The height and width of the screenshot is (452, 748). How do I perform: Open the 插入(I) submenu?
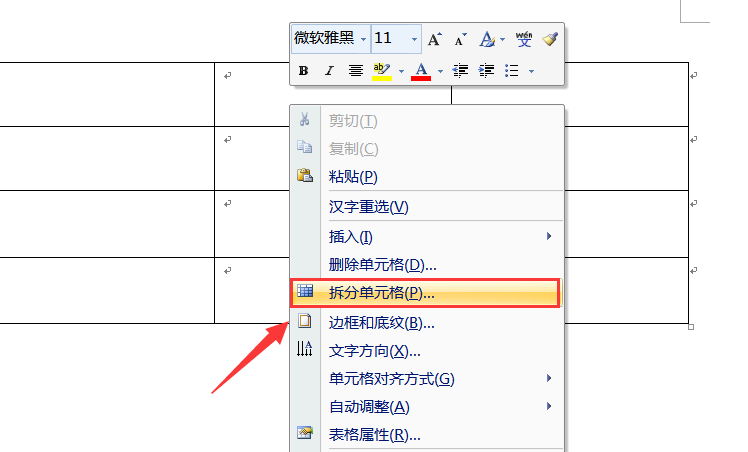click(x=427, y=236)
